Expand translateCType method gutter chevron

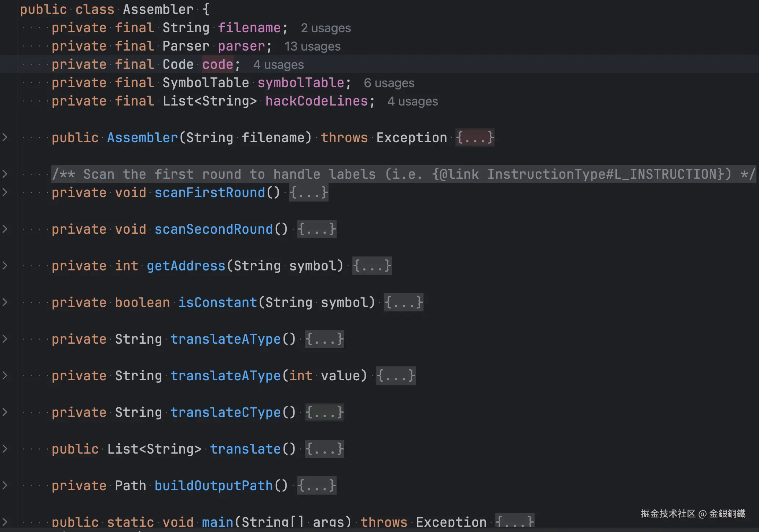(x=5, y=412)
